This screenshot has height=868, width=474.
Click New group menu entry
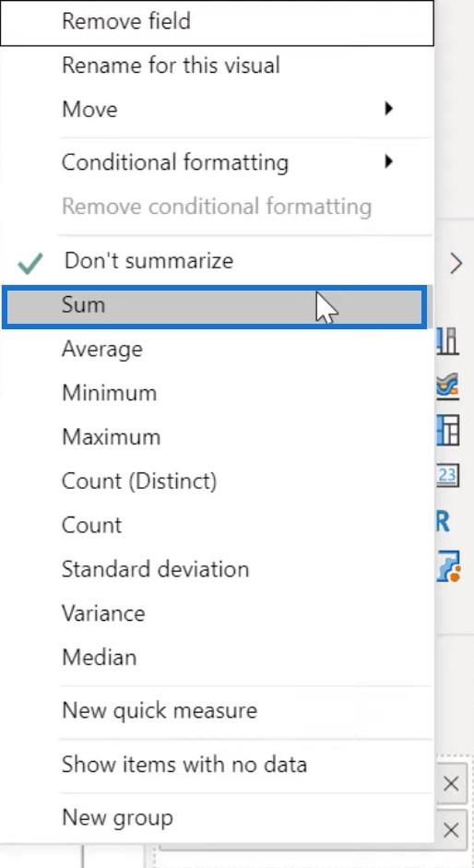coord(217,817)
